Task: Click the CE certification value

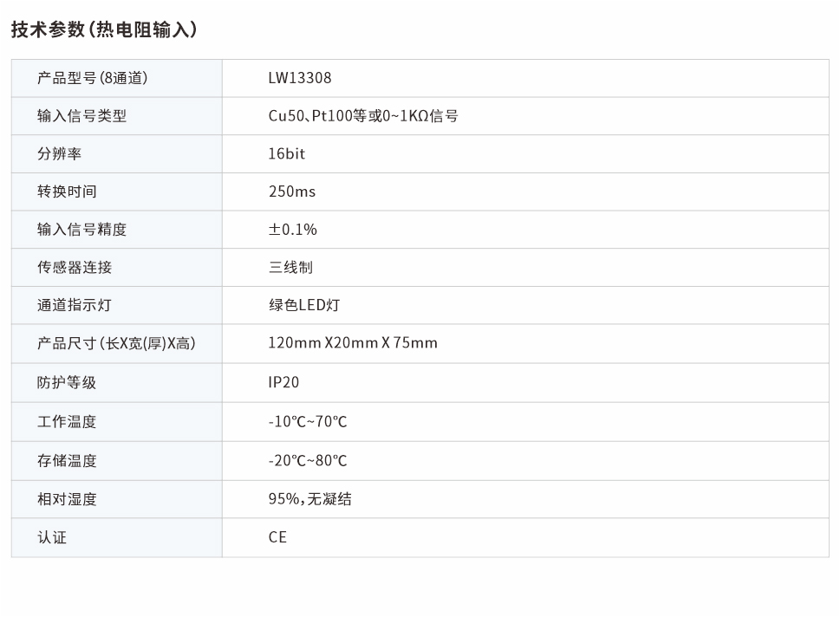Action: (x=277, y=537)
